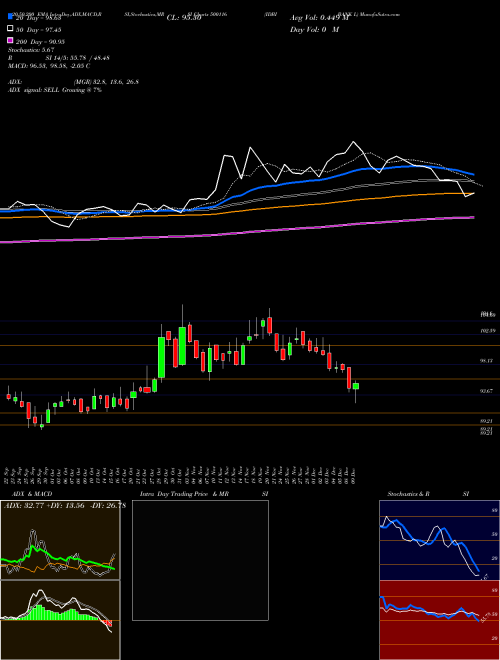Click the 'MACD: 96.53, 98.58, -2.05 C' line
This screenshot has height=660, width=500.
(49, 66)
